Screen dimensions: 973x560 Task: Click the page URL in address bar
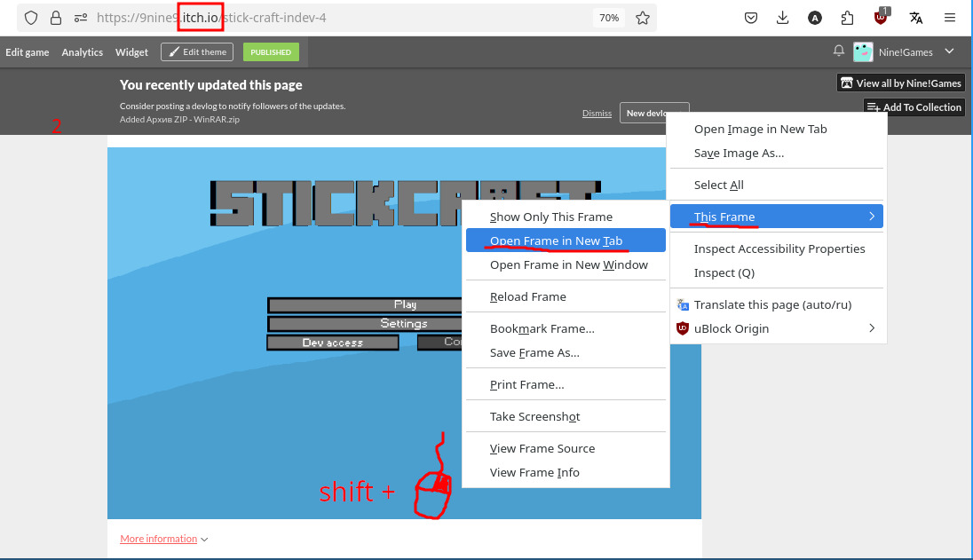coord(211,18)
